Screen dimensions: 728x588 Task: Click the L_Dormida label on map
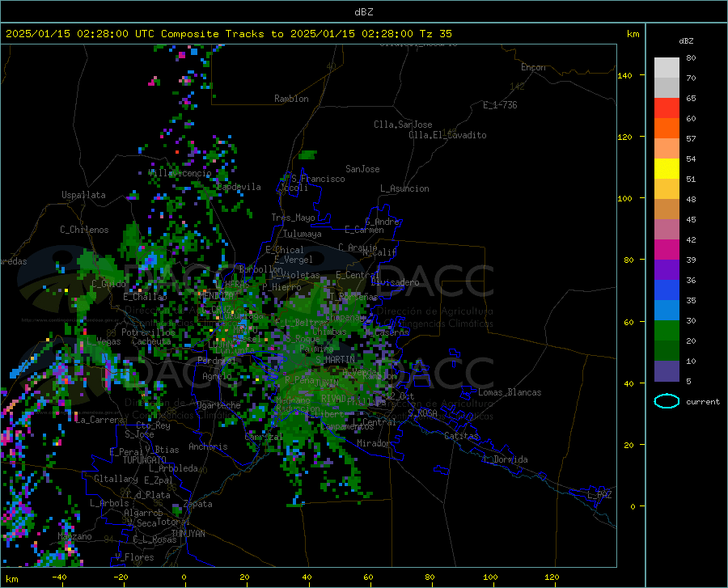coord(505,460)
